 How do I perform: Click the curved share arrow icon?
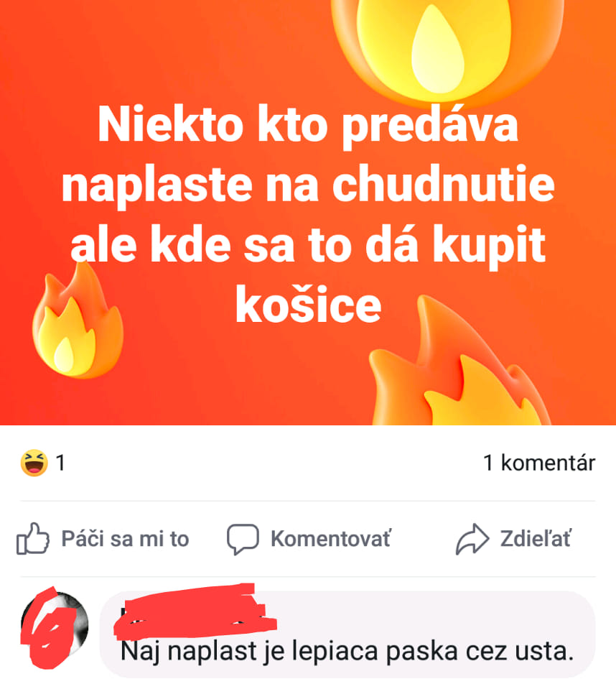point(472,539)
